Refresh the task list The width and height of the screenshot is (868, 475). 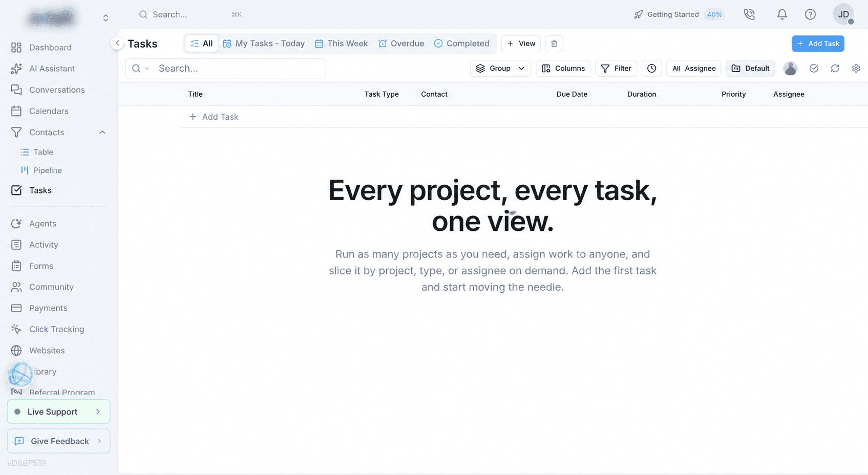pyautogui.click(x=835, y=68)
